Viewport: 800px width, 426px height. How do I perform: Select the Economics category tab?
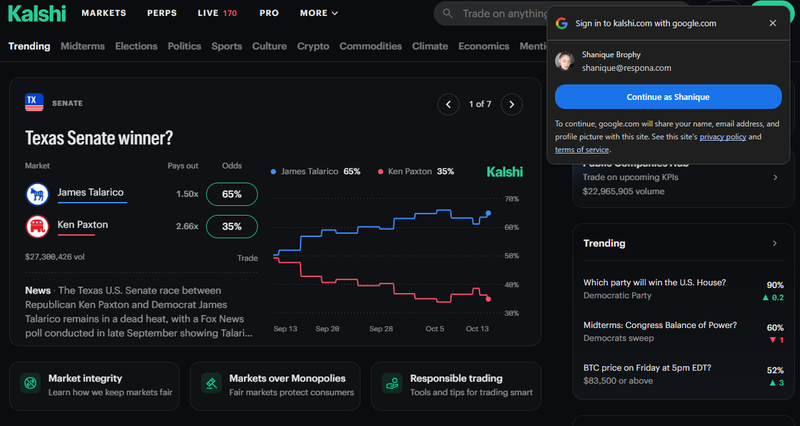point(484,46)
